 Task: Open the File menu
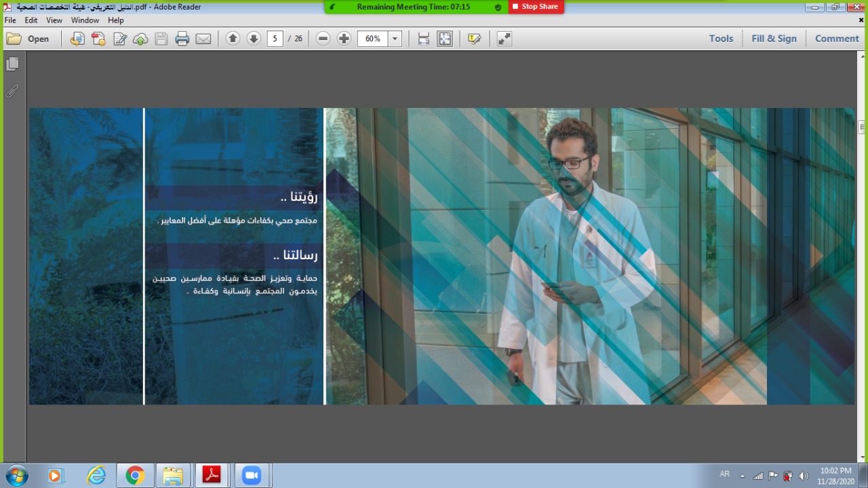point(10,20)
